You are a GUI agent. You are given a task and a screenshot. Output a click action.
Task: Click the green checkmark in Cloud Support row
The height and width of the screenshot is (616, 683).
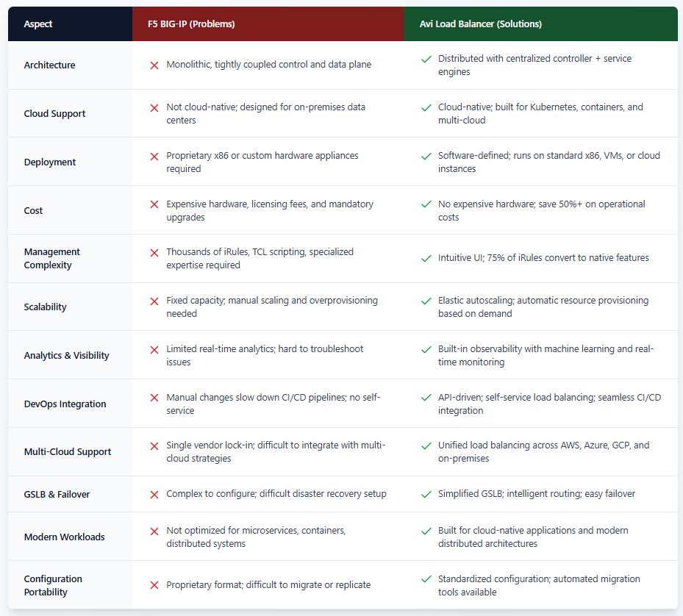click(x=426, y=107)
